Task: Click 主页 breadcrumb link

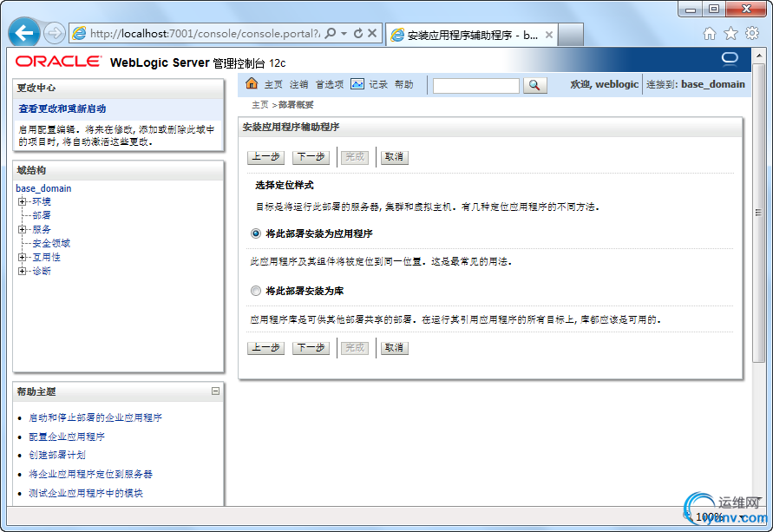Action: tap(259, 104)
